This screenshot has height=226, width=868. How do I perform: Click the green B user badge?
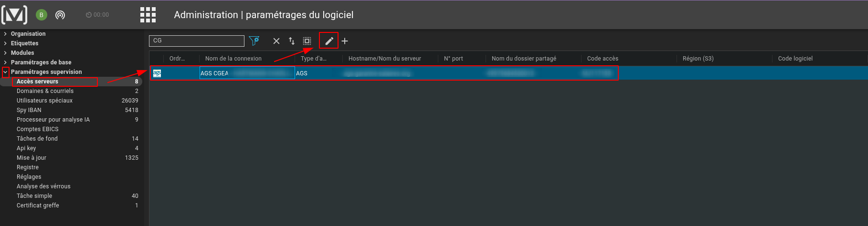(x=42, y=15)
